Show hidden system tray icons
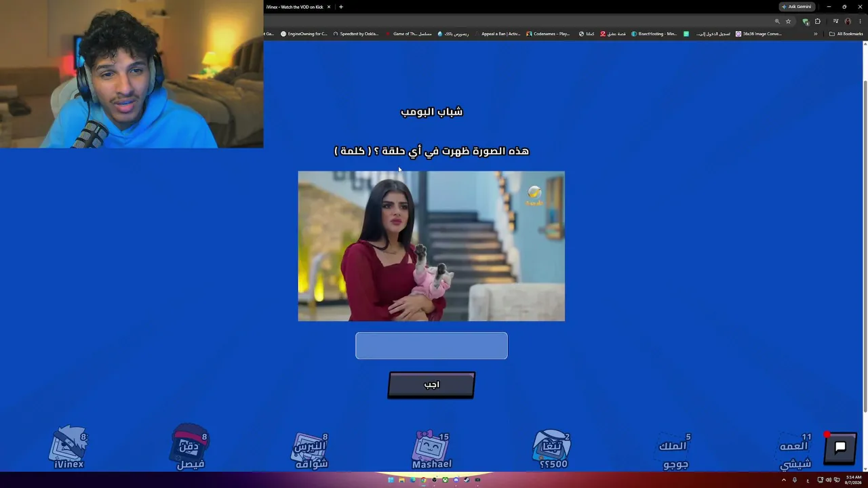 tap(784, 480)
